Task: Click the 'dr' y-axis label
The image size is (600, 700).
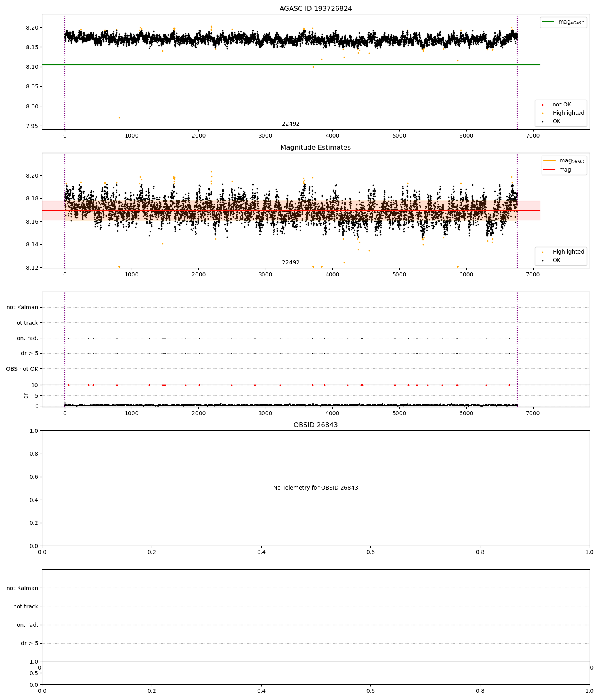Action: (26, 396)
